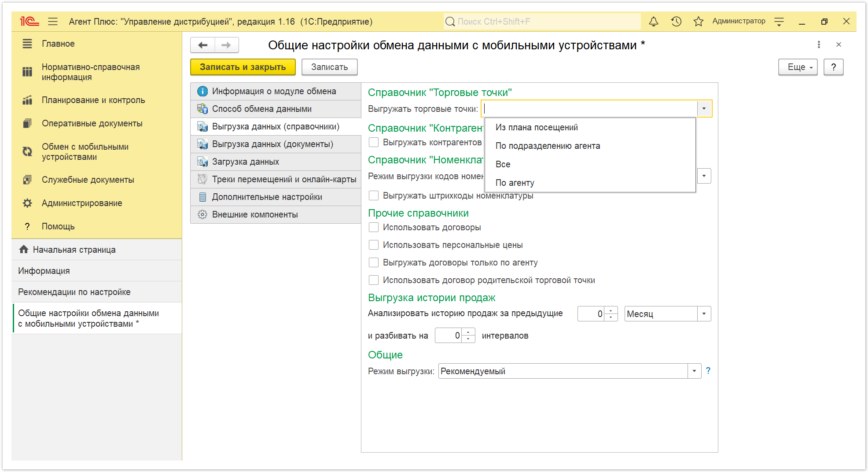Switch to Загрузка данных tab

pos(276,162)
